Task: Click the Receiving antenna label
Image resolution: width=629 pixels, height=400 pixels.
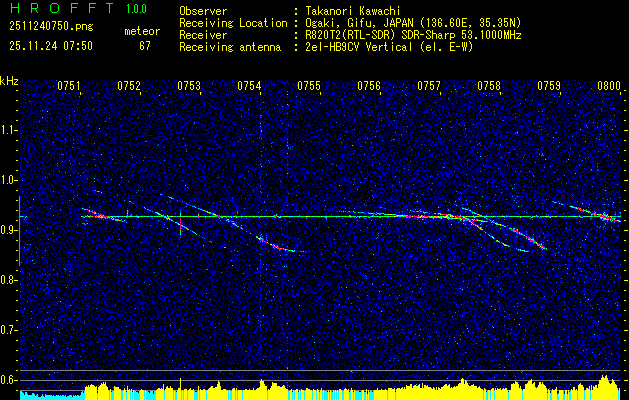Action: [x=230, y=47]
